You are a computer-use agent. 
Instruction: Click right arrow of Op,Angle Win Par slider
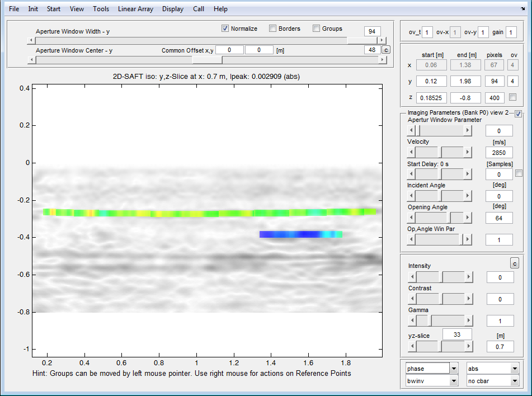point(468,239)
